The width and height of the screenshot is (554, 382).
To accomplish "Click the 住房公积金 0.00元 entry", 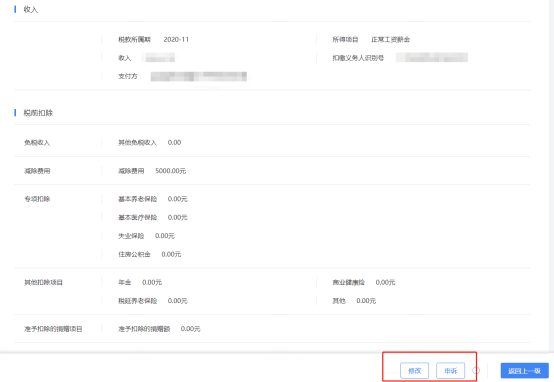I will click(x=149, y=254).
